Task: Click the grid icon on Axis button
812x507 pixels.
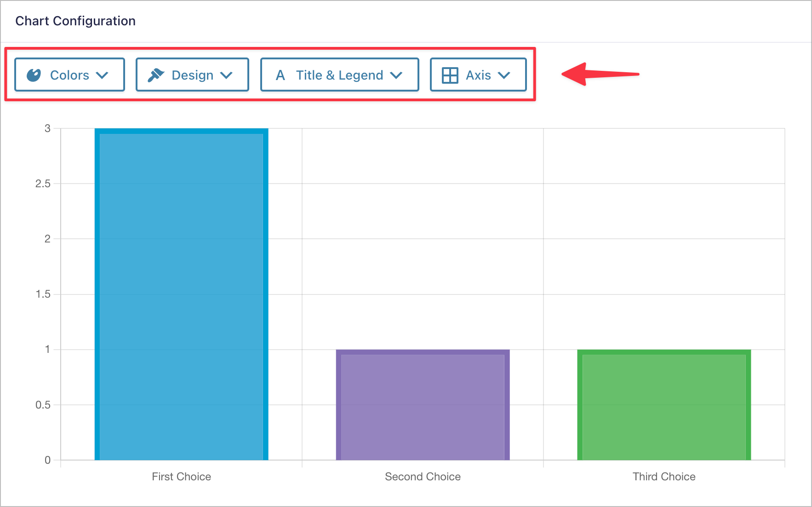Action: click(x=450, y=75)
